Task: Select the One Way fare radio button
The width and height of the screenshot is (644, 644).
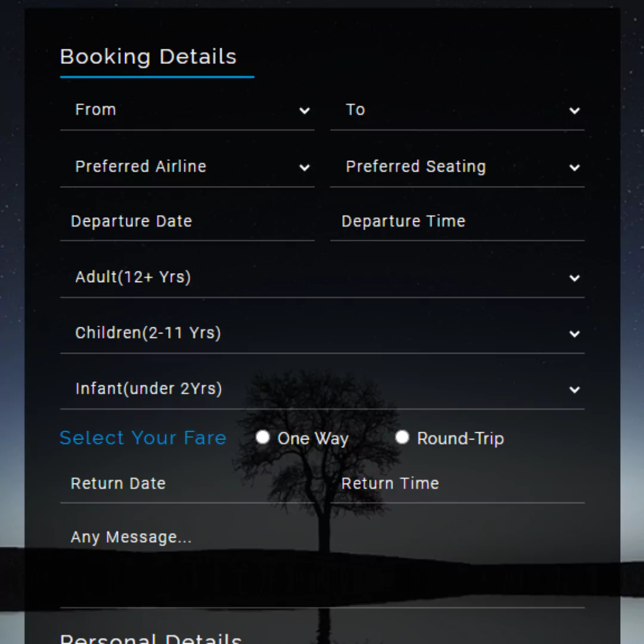Action: pyautogui.click(x=262, y=438)
